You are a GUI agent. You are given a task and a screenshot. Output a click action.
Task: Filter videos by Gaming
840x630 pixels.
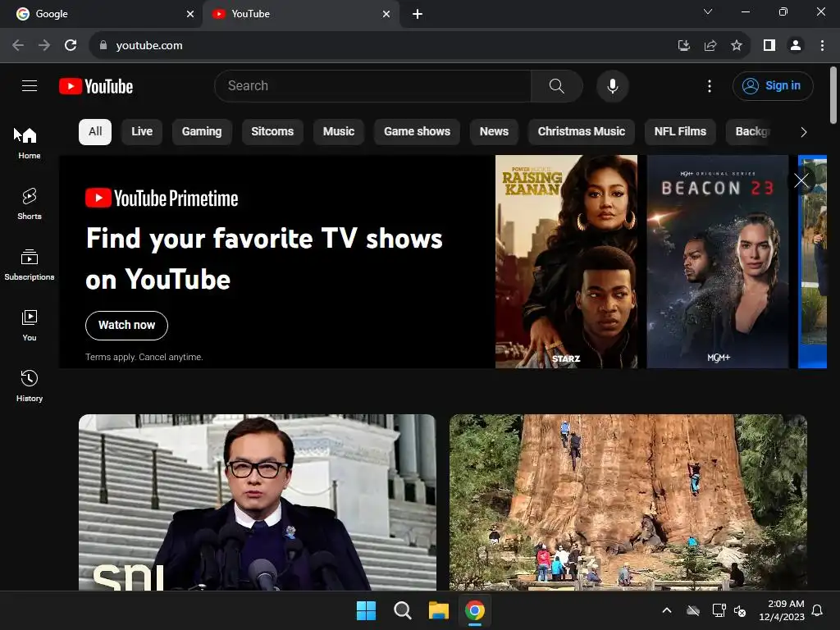coord(202,132)
